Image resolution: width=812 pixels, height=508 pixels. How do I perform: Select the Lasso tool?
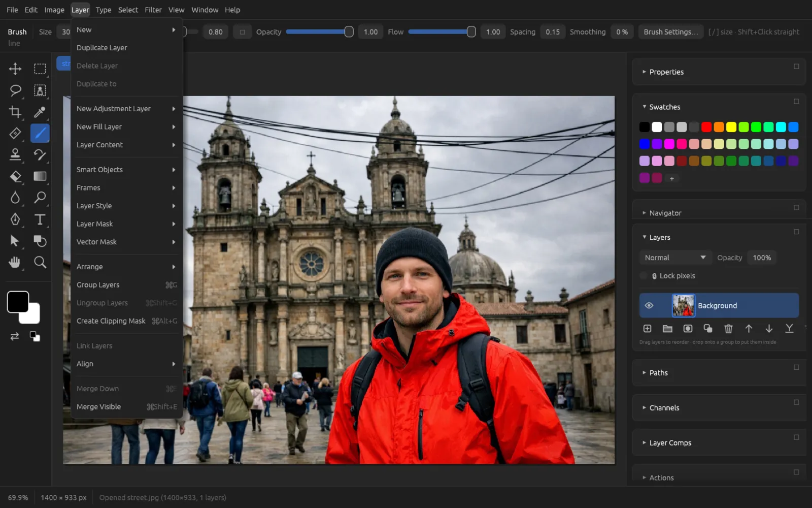click(x=15, y=90)
